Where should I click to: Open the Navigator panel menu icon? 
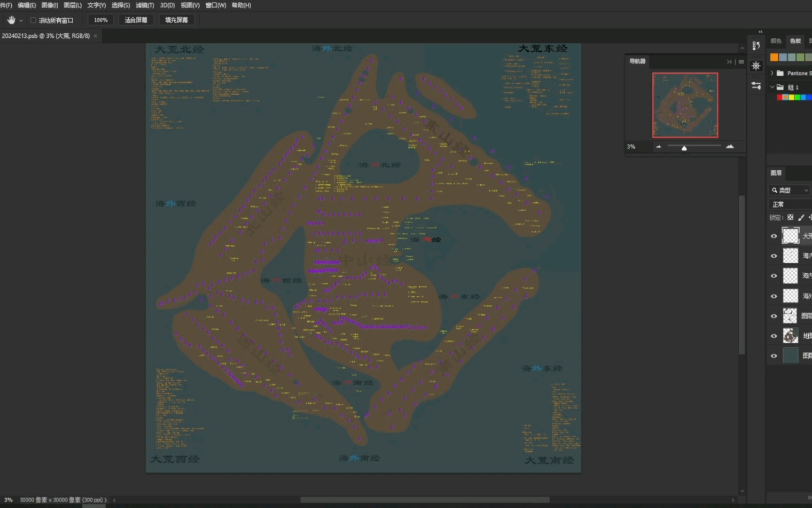[x=742, y=62]
